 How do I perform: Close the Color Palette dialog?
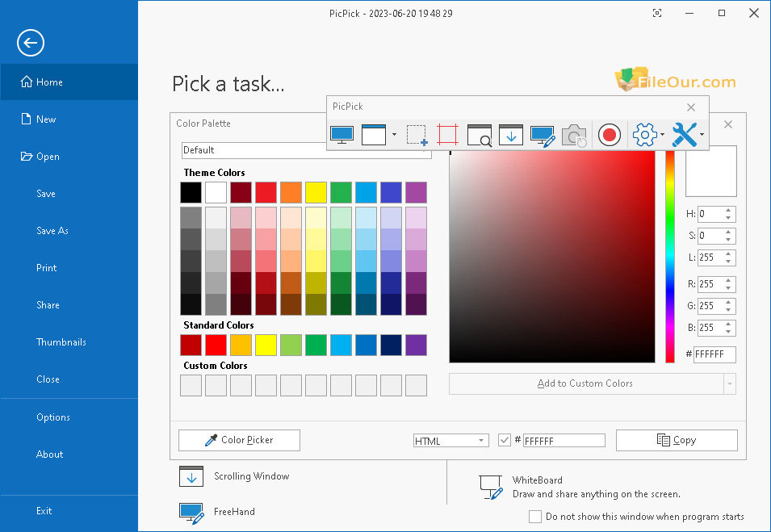point(728,124)
